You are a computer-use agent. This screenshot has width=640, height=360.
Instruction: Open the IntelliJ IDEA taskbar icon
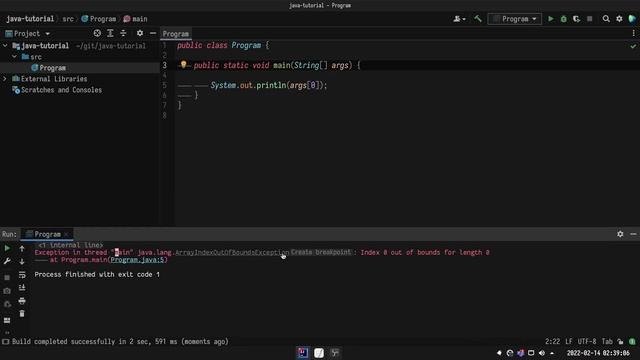pyautogui.click(x=302, y=352)
